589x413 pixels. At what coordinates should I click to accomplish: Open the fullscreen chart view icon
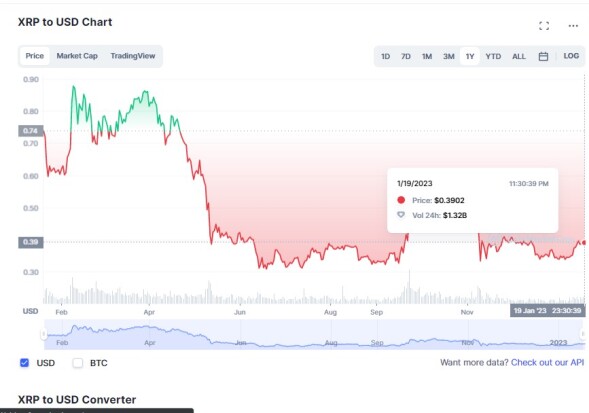tap(544, 26)
